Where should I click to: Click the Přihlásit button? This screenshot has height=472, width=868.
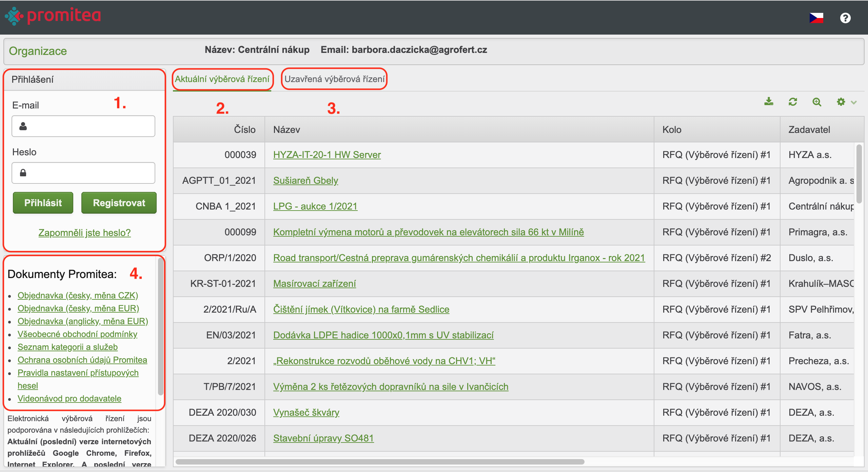point(43,203)
